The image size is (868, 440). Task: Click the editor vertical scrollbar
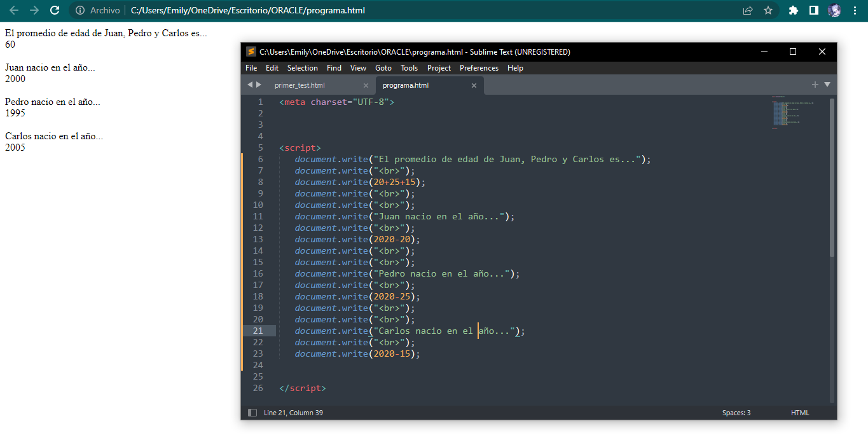(832, 178)
